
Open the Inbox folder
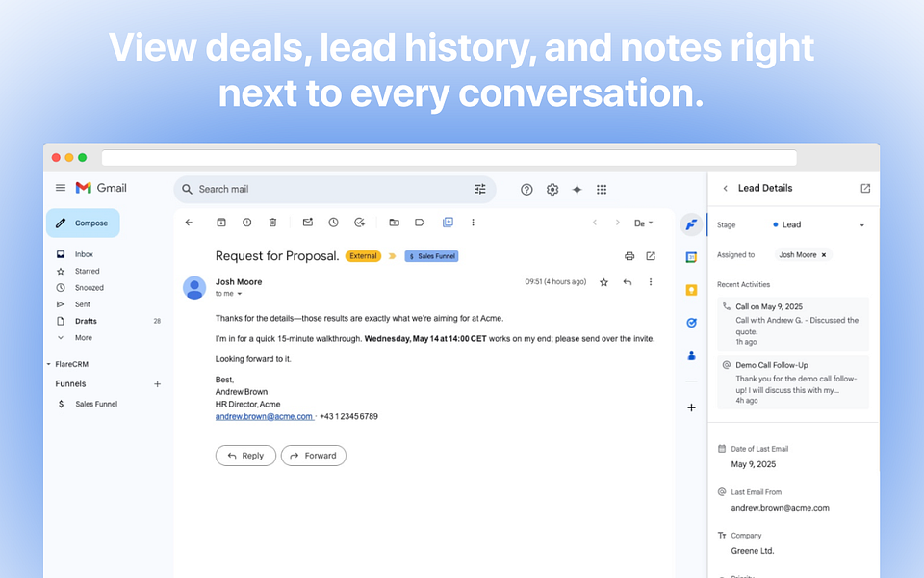[84, 254]
